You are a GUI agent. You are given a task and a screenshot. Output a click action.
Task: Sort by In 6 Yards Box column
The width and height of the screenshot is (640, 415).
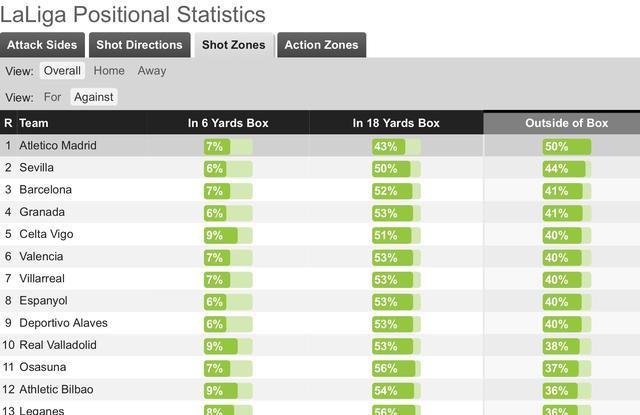[x=228, y=123]
